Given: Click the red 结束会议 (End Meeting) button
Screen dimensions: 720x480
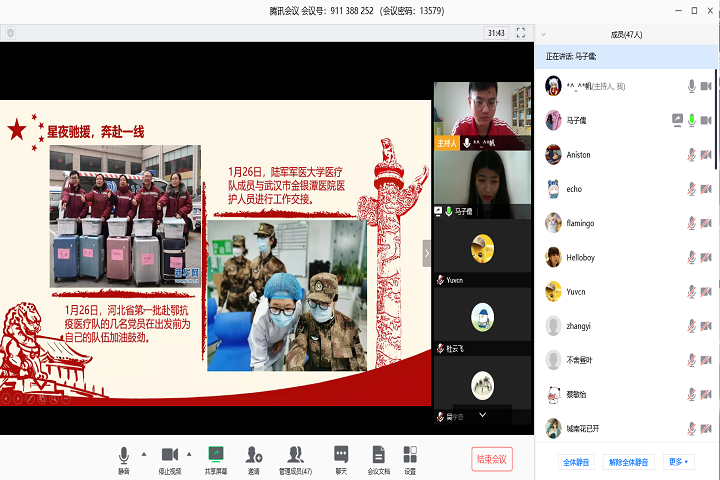Looking at the screenshot, I should (x=491, y=459).
